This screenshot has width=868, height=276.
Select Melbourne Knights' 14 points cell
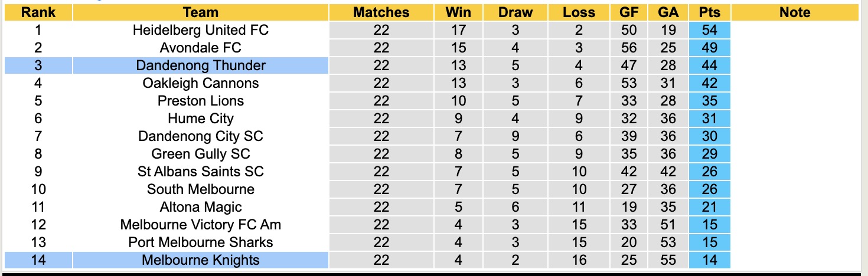click(x=709, y=260)
